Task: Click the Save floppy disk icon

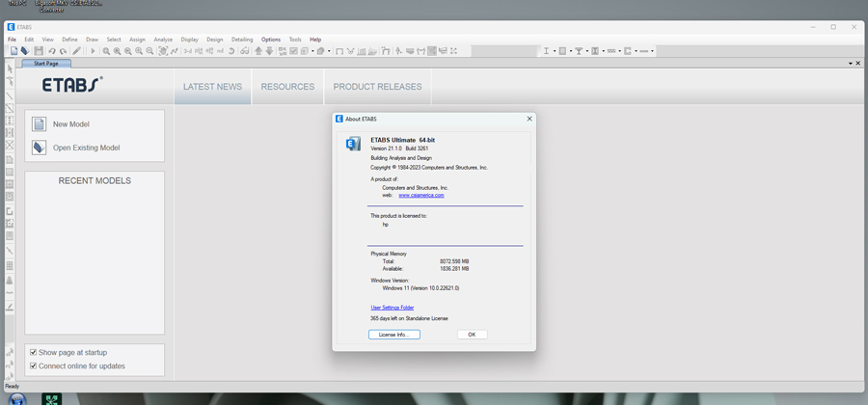Action: pos(39,51)
